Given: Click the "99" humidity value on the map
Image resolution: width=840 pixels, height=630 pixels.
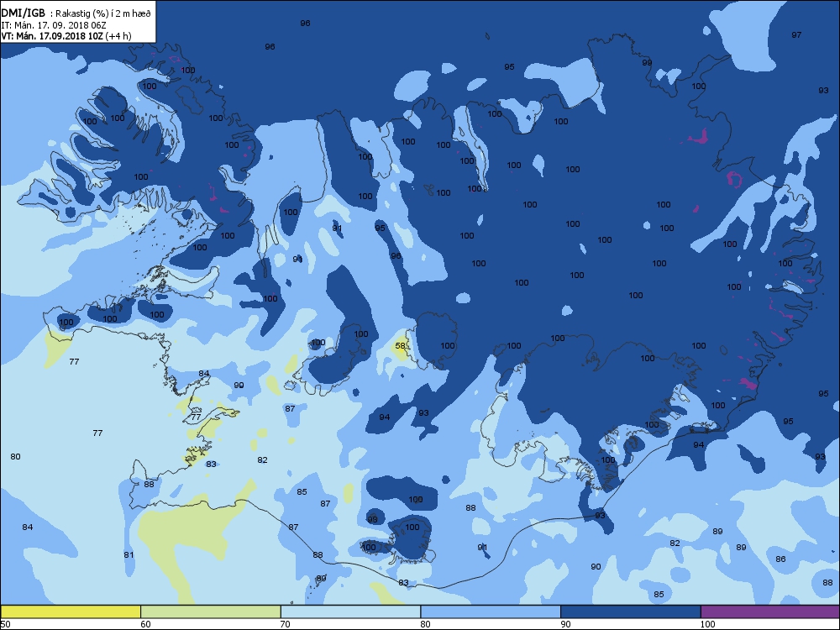Looking at the screenshot, I should tap(647, 63).
